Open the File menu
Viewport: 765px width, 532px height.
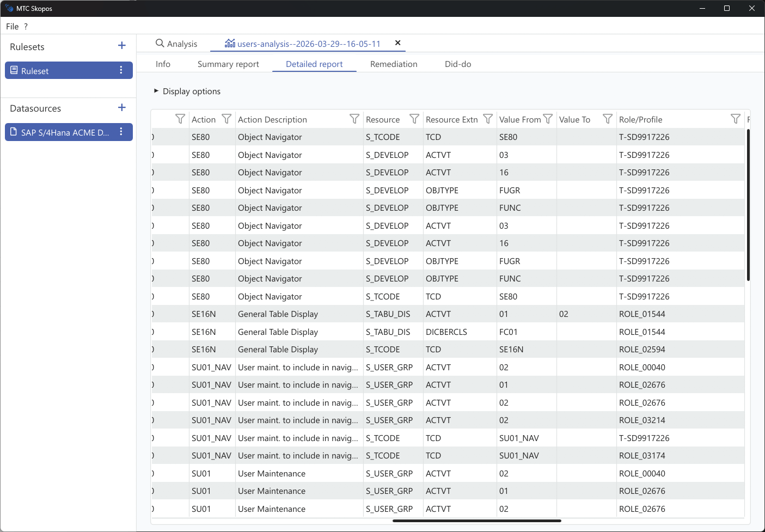pyautogui.click(x=12, y=27)
